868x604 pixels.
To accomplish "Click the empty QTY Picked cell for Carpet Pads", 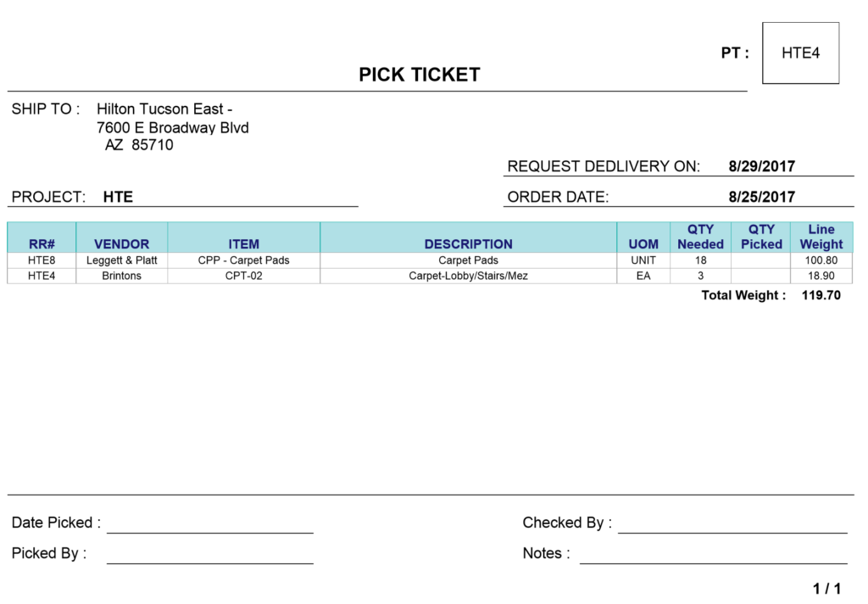I will pos(761,260).
